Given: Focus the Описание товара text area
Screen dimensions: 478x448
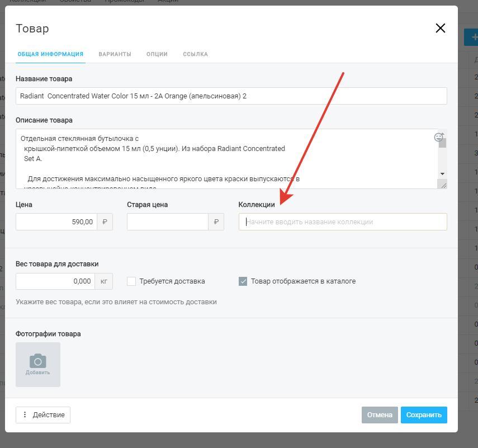Looking at the screenshot, I should (227, 159).
